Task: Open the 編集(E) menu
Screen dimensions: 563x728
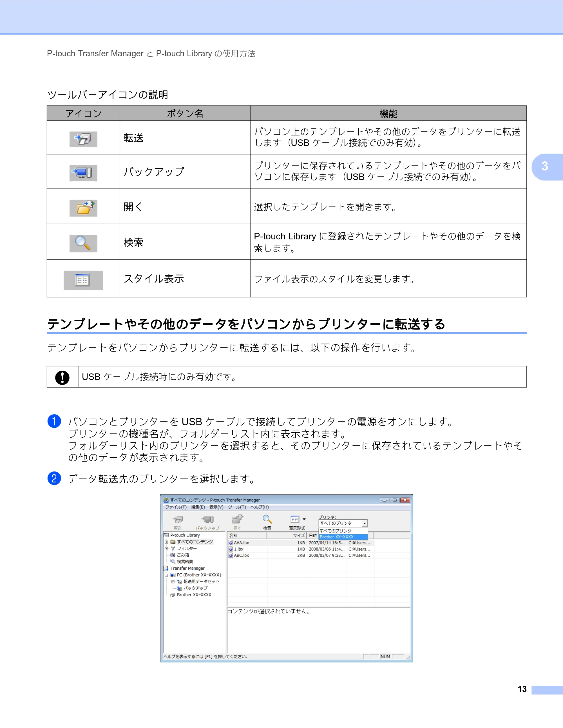Action: click(x=198, y=507)
